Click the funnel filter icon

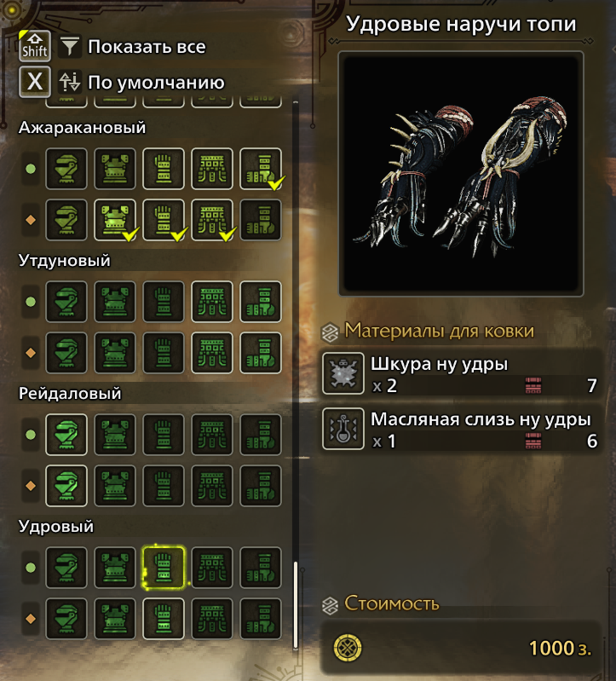point(70,47)
